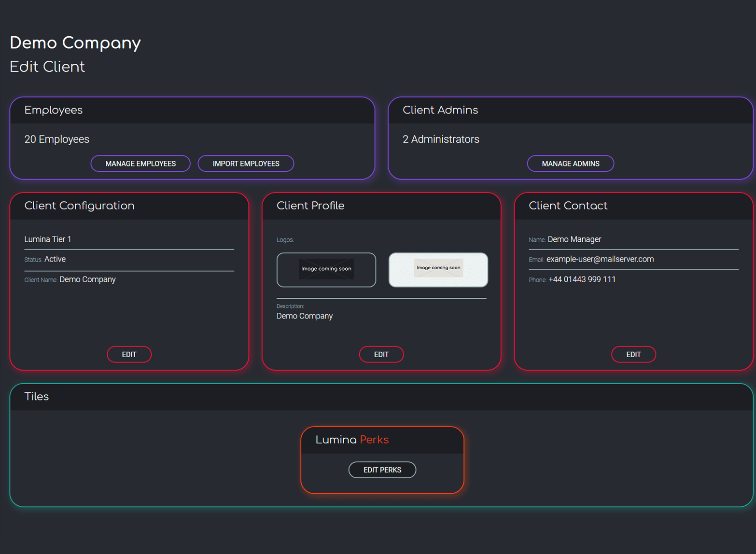Viewport: 756px width, 554px height.
Task: Select the light 'Image coming soon' logo placeholder
Action: click(x=438, y=270)
